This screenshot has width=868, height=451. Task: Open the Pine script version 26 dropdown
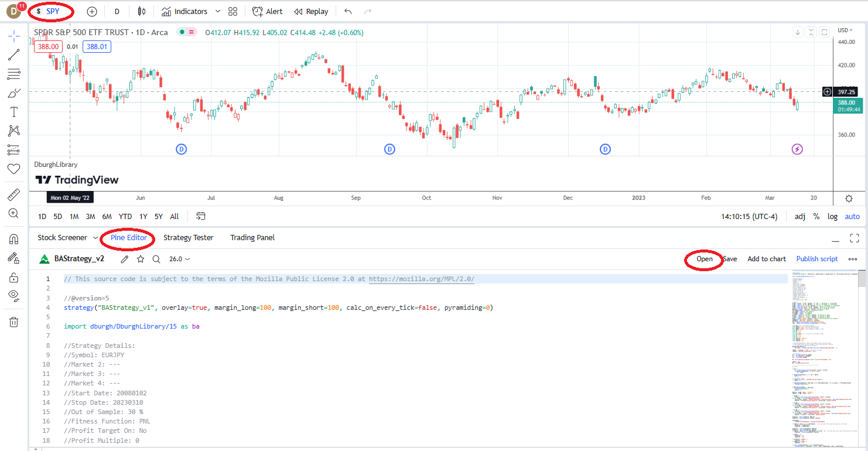tap(179, 258)
